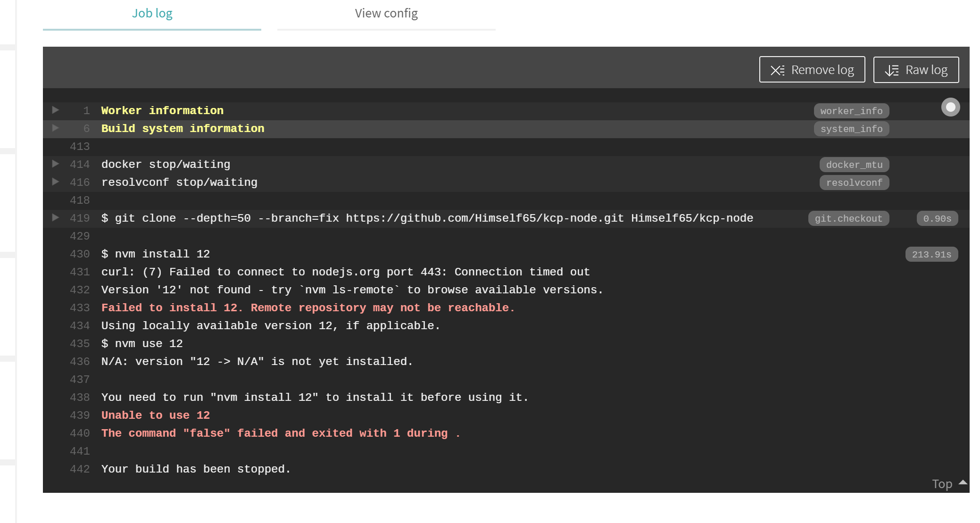This screenshot has width=980, height=523.
Task: Open the View config tab
Action: pos(386,14)
